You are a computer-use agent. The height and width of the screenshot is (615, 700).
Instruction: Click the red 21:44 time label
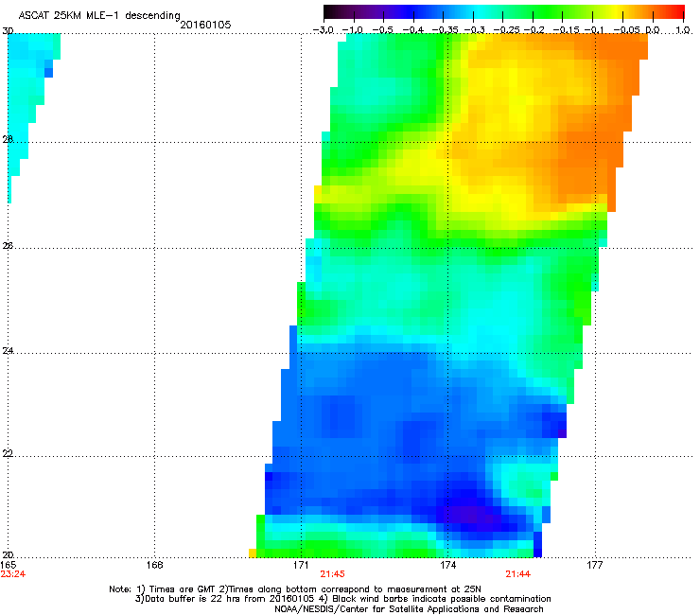pos(517,574)
